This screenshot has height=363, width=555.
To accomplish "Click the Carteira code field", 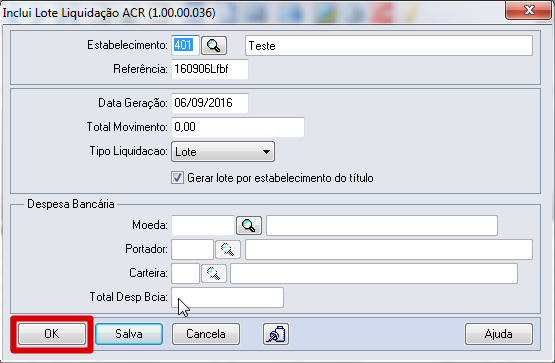I will pyautogui.click(x=185, y=273).
